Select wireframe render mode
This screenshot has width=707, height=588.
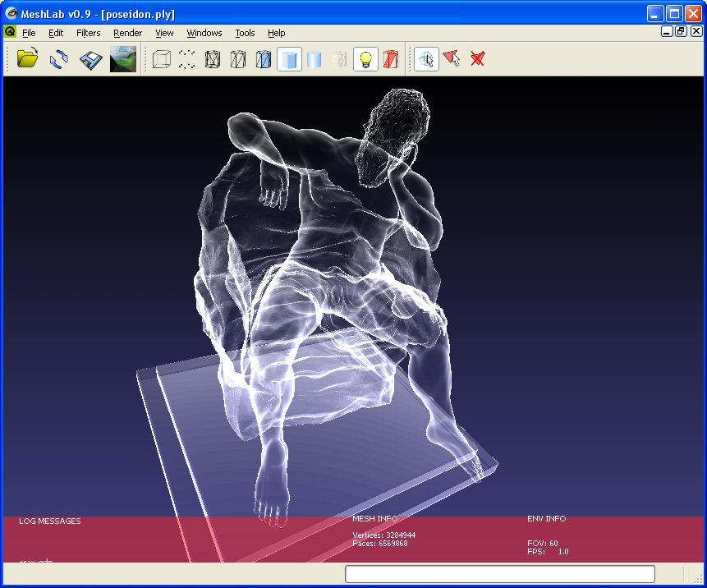tap(213, 59)
